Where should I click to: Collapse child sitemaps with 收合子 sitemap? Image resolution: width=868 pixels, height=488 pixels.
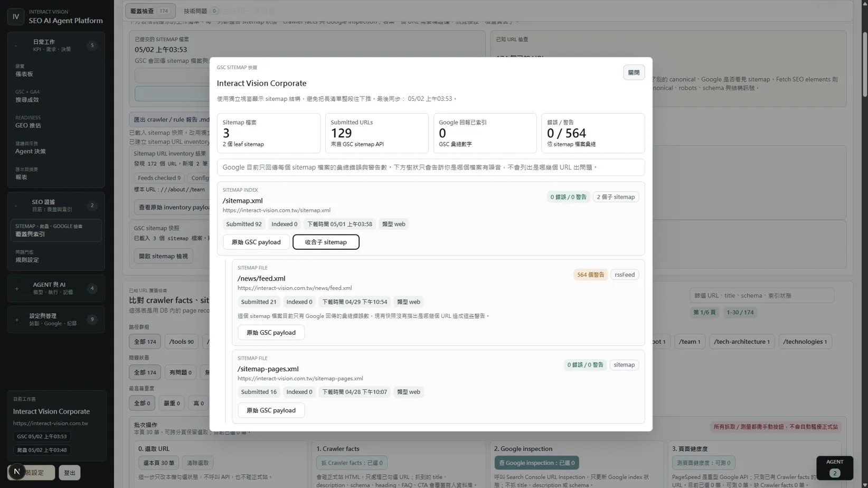click(326, 242)
